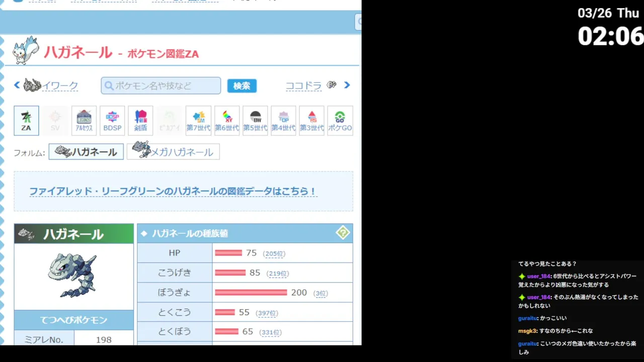Open the ファイアレッド・リーフグリーン Pokédex data link
The width and height of the screenshot is (644, 362).
point(173,191)
